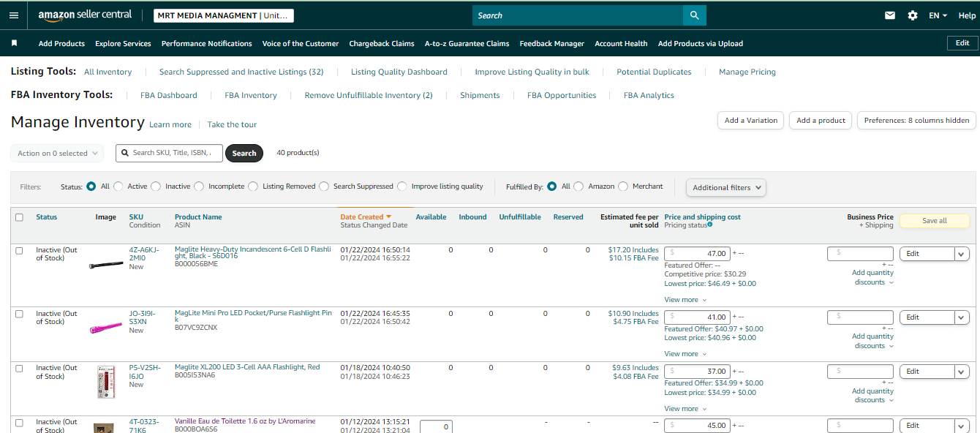The width and height of the screenshot is (980, 433).
Task: Open Feedback Manager in the navigation bar
Action: 552,44
